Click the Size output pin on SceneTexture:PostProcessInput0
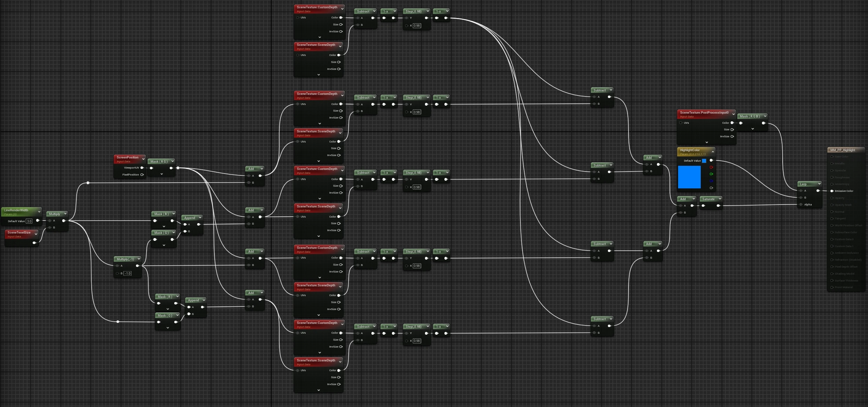Image resolution: width=868 pixels, height=407 pixels. 732,129
